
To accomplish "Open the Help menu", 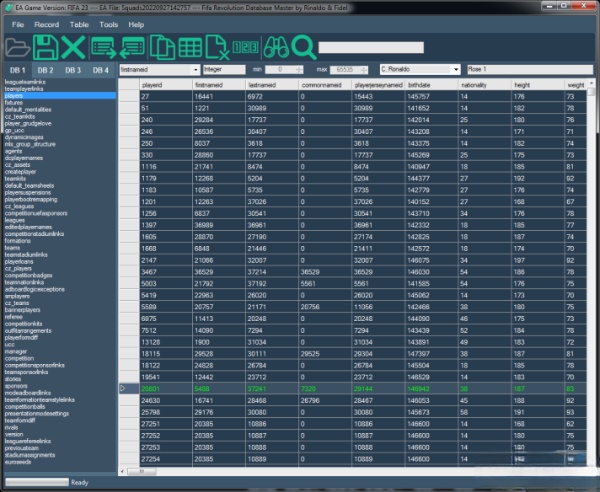I will [x=136, y=25].
